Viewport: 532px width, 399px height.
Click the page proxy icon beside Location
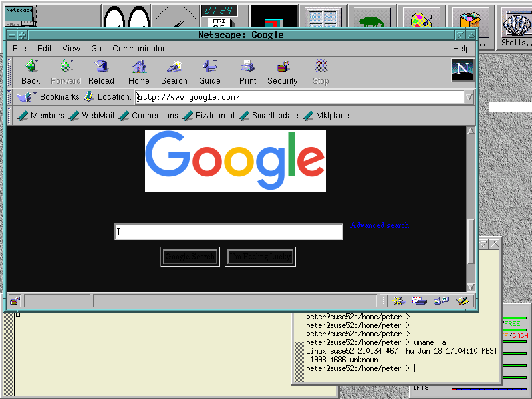[88, 96]
